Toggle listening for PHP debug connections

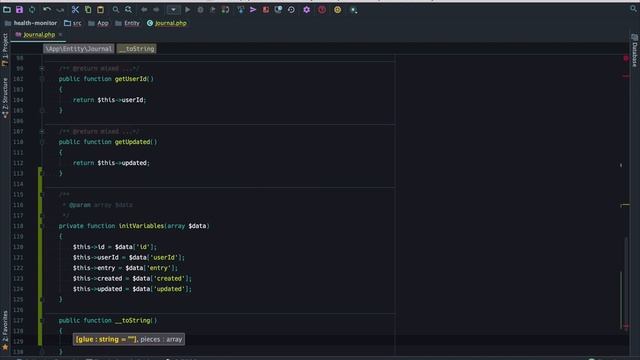[225, 9]
